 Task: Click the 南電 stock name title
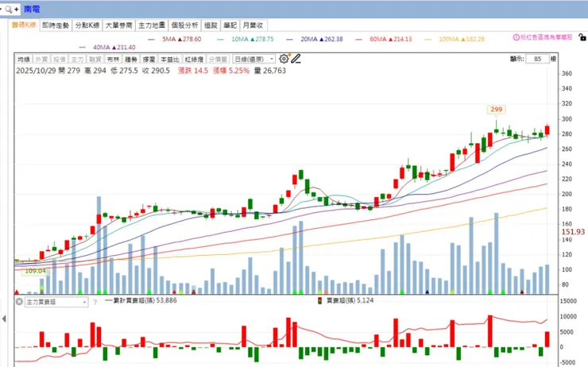tap(32, 9)
